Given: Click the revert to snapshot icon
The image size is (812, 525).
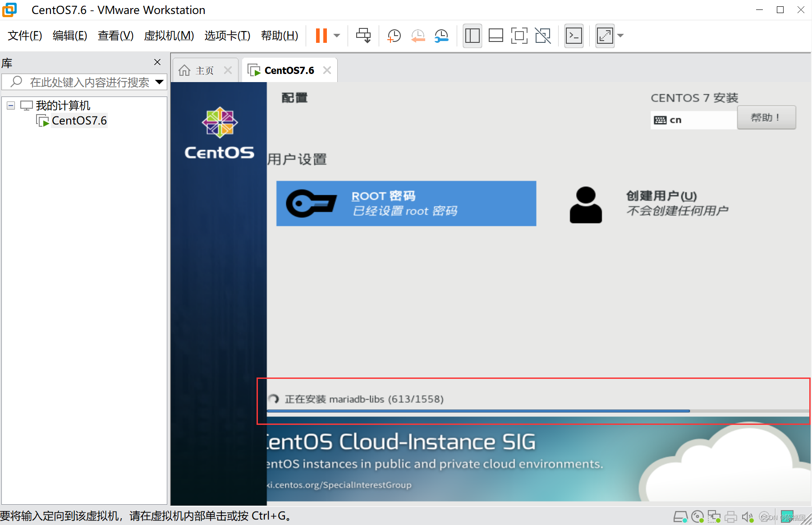Looking at the screenshot, I should click(418, 36).
